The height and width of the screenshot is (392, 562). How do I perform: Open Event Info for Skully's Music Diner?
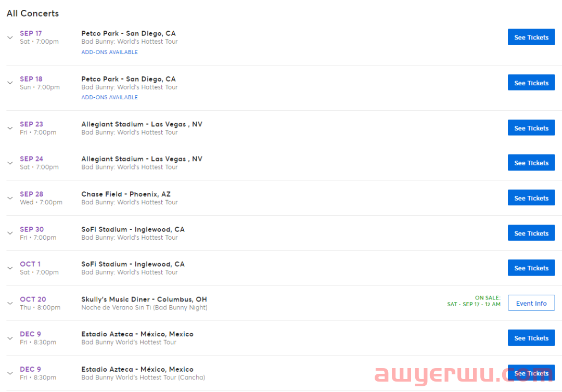pos(531,304)
